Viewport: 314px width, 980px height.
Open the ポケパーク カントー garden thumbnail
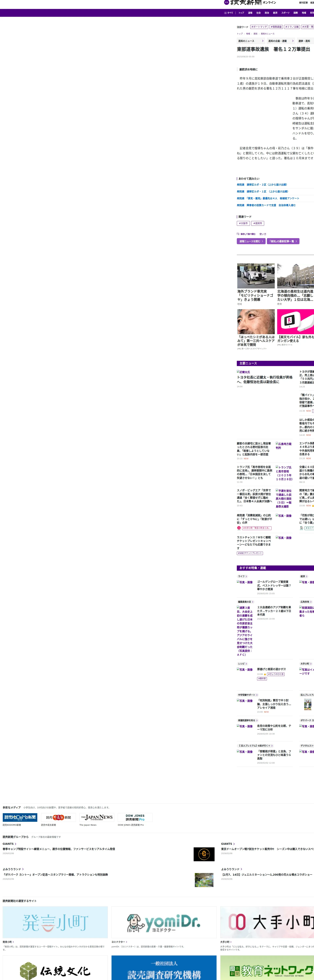[204, 880]
